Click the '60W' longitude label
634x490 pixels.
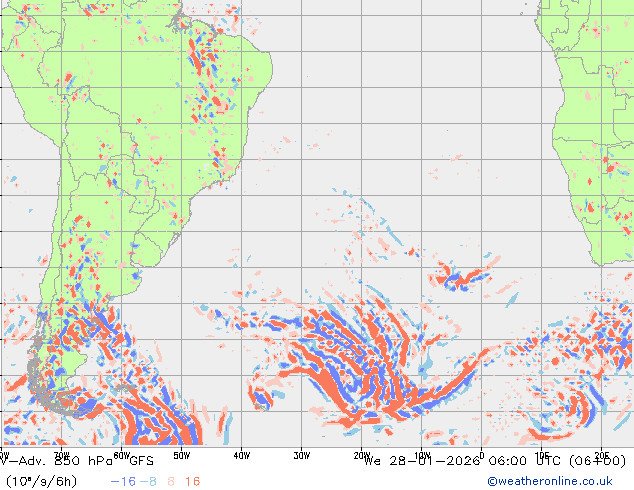pyautogui.click(x=121, y=456)
